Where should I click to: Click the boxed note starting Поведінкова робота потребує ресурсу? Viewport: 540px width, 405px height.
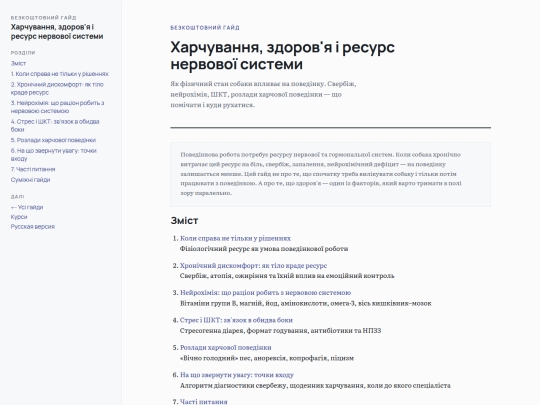click(330, 174)
